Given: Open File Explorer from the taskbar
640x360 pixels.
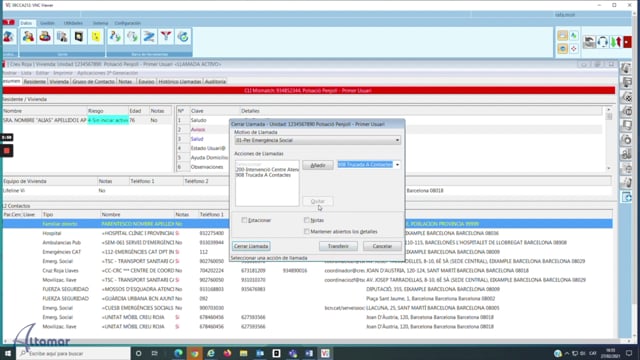Looking at the screenshot, I should pyautogui.click(x=244, y=353).
